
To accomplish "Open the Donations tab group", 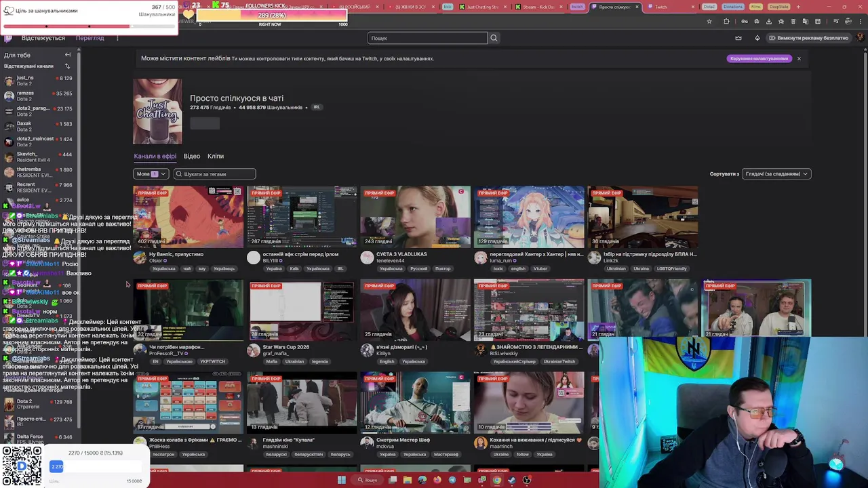I will [x=732, y=7].
